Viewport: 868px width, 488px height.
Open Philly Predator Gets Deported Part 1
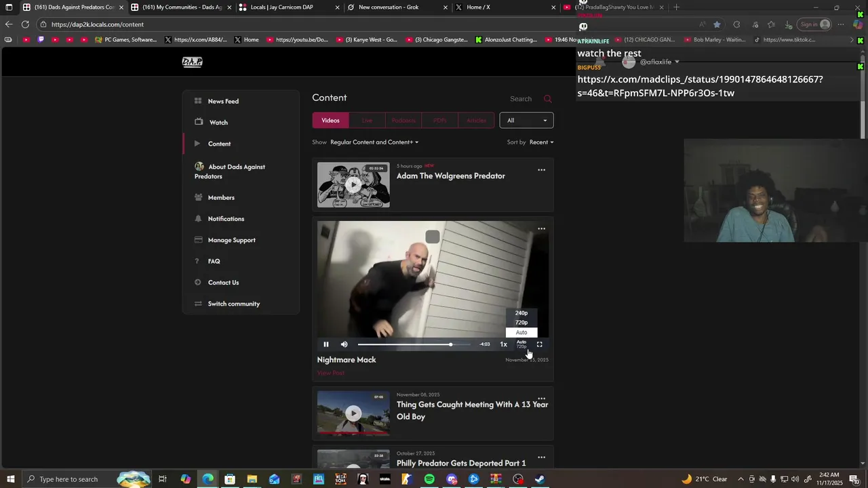click(x=461, y=464)
